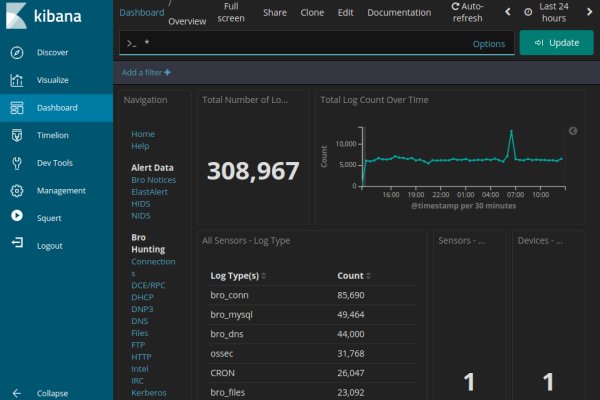Image resolution: width=600 pixels, height=400 pixels.
Task: Open Discover via compass icon
Action: 17,53
